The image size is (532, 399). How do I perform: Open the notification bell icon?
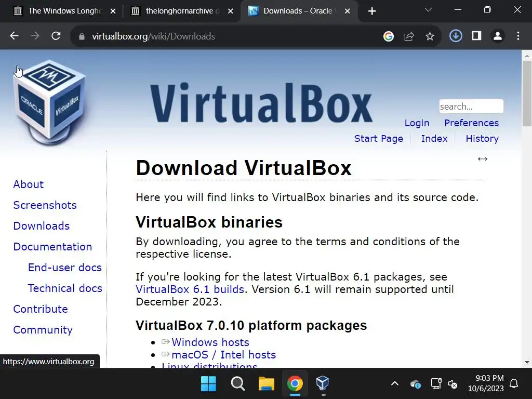tap(514, 384)
